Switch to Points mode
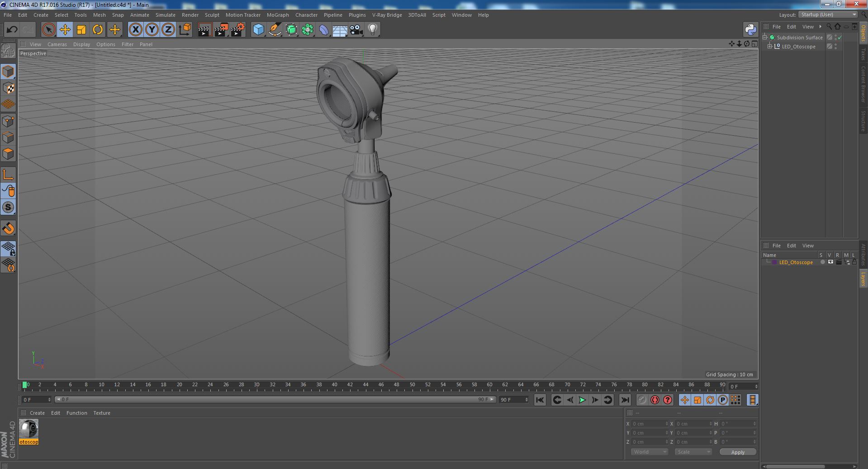This screenshot has height=469, width=868. click(8, 121)
